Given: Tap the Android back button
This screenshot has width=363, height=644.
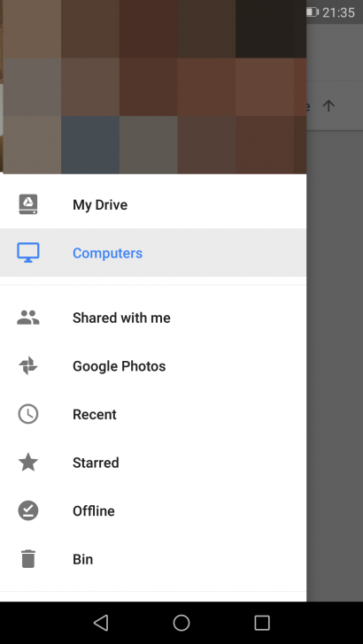Looking at the screenshot, I should click(101, 623).
